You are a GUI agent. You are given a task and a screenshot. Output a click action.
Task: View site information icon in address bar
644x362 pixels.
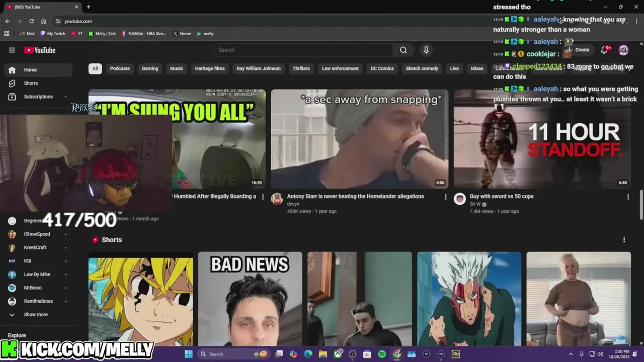[x=58, y=21]
